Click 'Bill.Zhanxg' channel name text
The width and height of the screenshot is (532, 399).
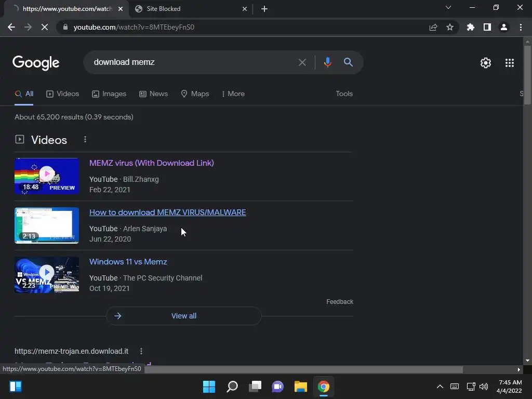(x=141, y=179)
